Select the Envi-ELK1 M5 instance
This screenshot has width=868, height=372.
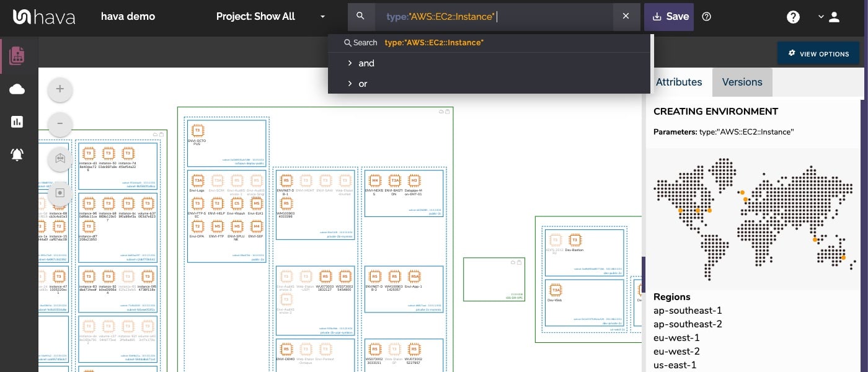point(256,203)
